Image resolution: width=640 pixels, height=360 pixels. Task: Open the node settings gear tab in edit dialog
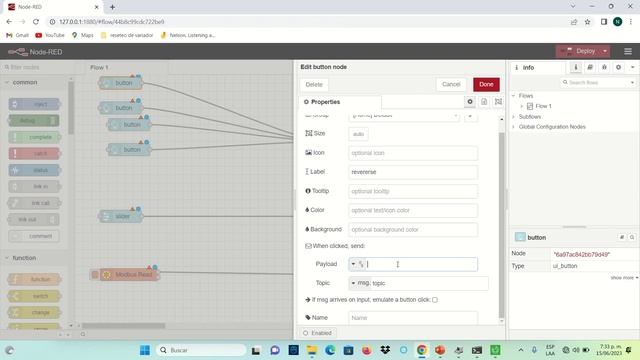(x=470, y=102)
